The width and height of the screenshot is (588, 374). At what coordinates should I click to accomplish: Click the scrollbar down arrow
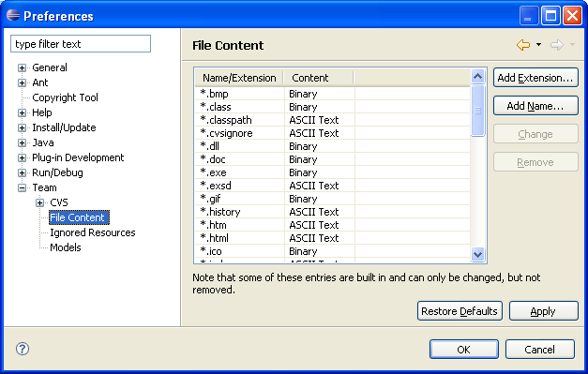coord(477,254)
